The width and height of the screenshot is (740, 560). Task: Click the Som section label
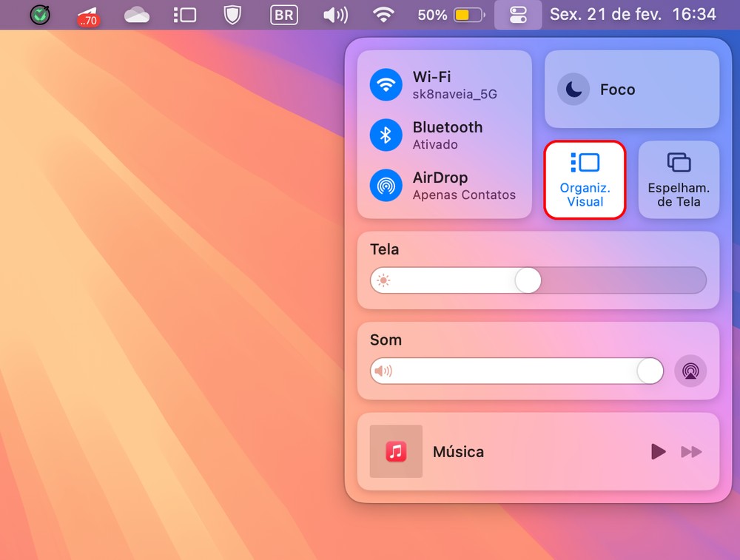click(x=386, y=340)
